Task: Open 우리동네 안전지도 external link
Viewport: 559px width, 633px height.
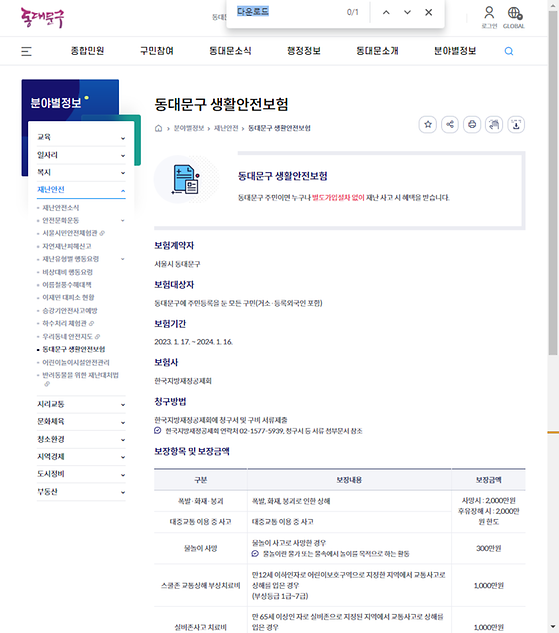Action: click(71, 336)
